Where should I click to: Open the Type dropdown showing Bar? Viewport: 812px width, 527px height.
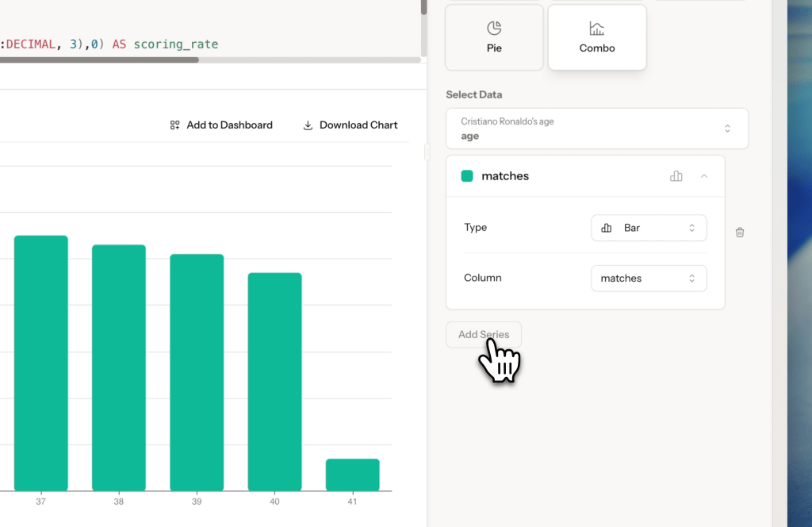pyautogui.click(x=648, y=228)
